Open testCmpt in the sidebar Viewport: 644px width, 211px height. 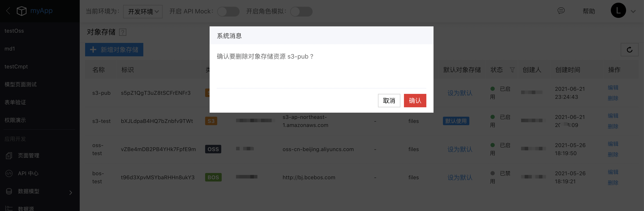click(x=16, y=67)
